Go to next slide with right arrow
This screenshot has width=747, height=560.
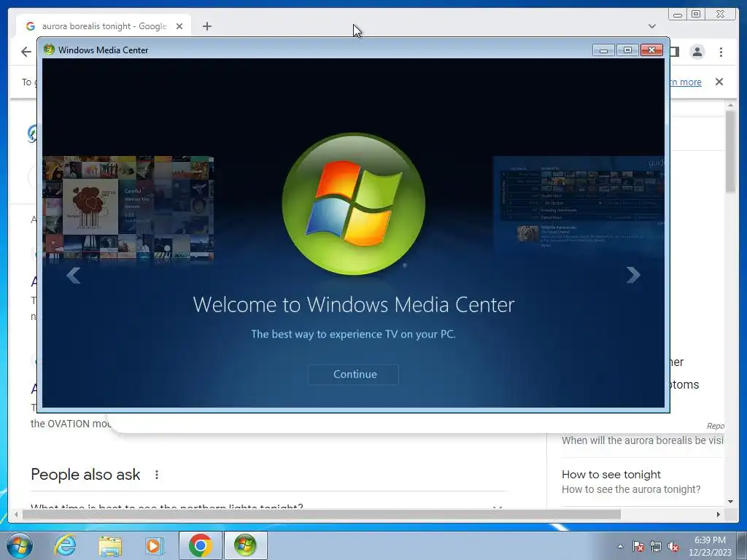pos(632,275)
